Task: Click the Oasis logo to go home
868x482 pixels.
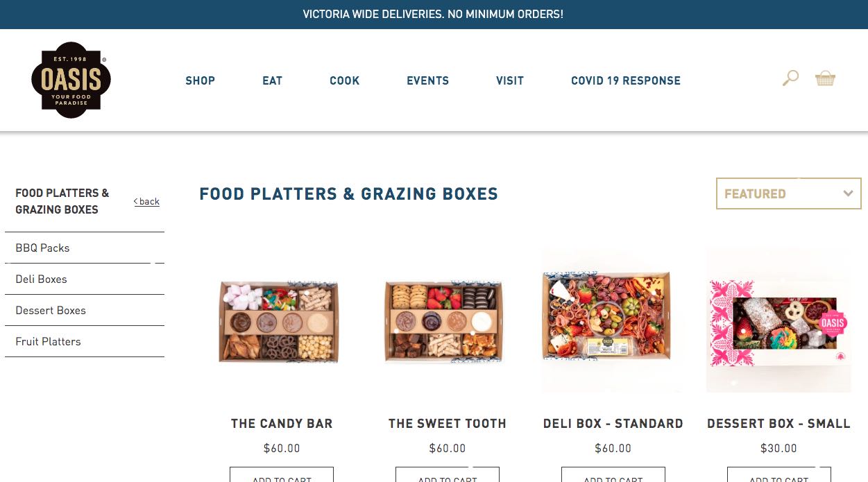Action: 71,80
